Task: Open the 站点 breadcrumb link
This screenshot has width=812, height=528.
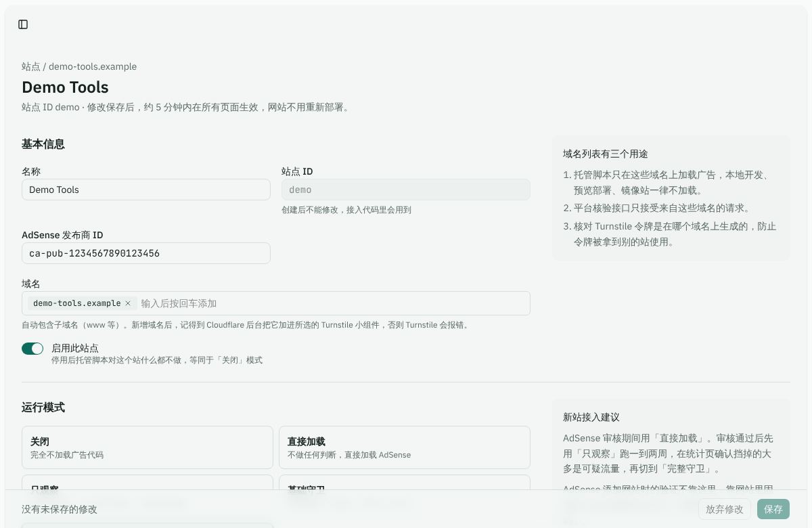Action: click(x=31, y=66)
